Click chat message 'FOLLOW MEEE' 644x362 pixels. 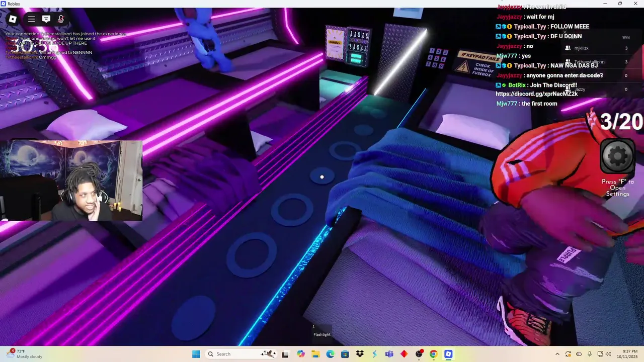coord(570,27)
